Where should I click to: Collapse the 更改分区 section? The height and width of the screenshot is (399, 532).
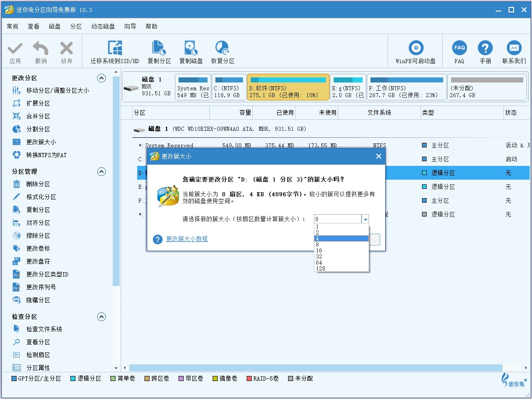click(101, 78)
